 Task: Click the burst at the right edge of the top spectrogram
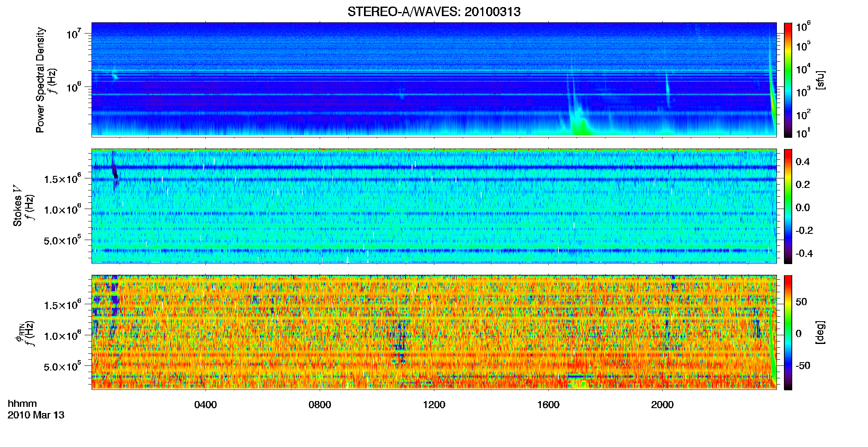click(772, 79)
